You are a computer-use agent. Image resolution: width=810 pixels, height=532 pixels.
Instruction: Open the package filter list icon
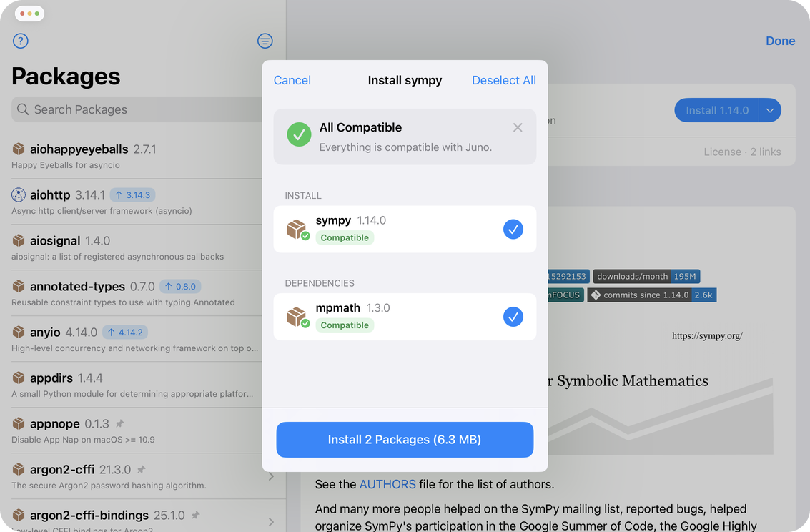[x=265, y=41]
